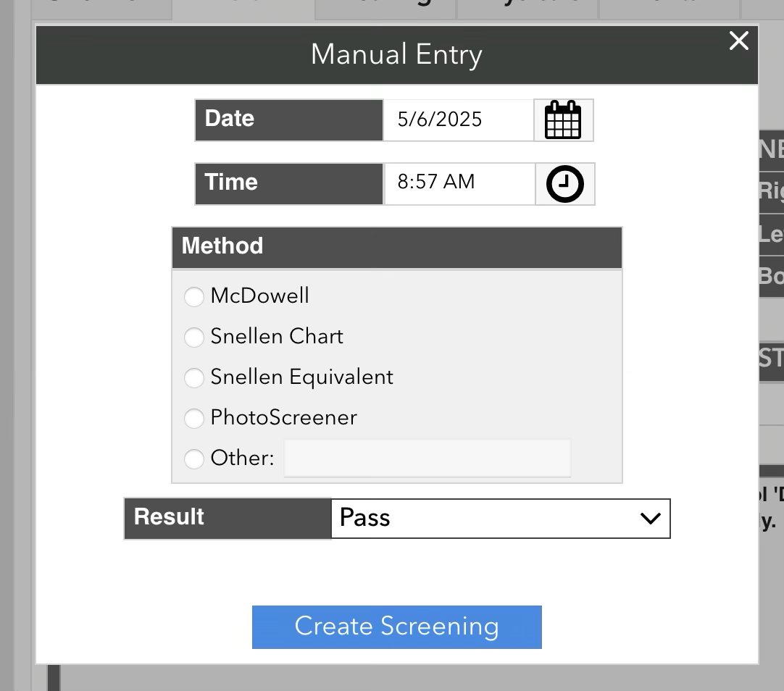This screenshot has height=691, width=784.
Task: Click the Other method text box
Action: (427, 458)
